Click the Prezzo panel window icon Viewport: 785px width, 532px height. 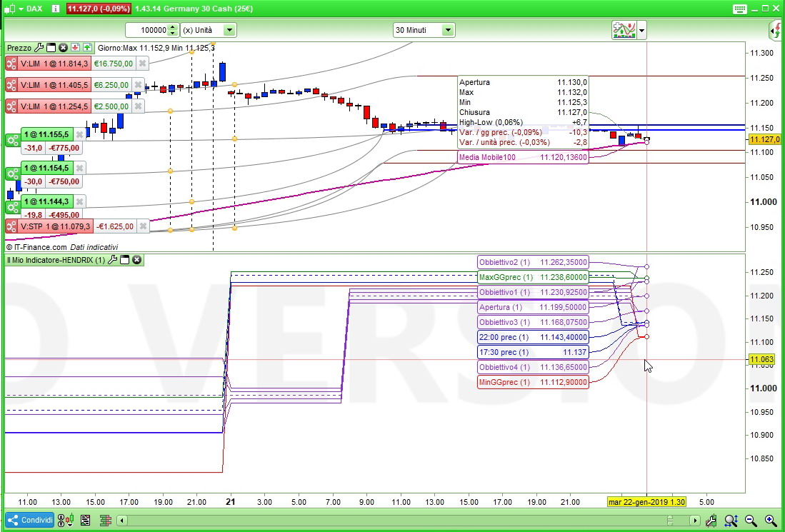click(x=51, y=48)
